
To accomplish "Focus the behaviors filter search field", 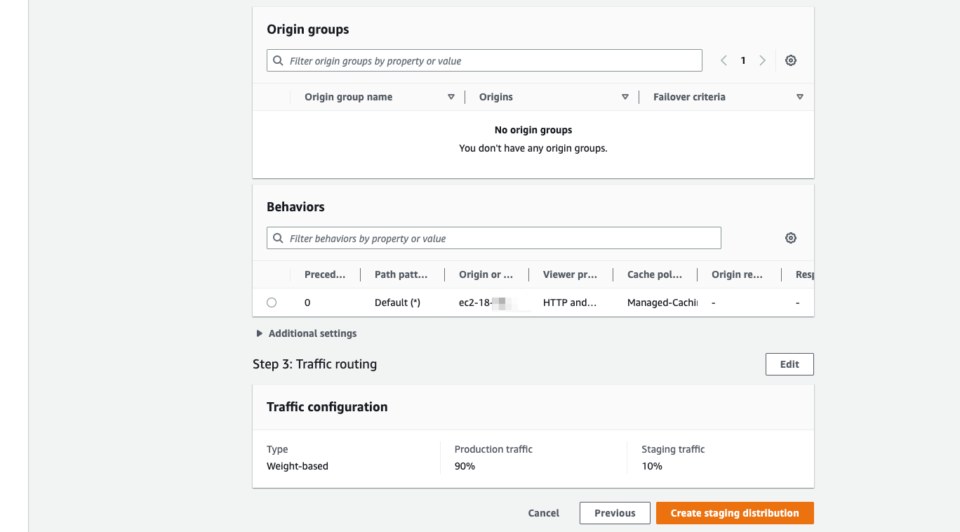I will click(500, 239).
